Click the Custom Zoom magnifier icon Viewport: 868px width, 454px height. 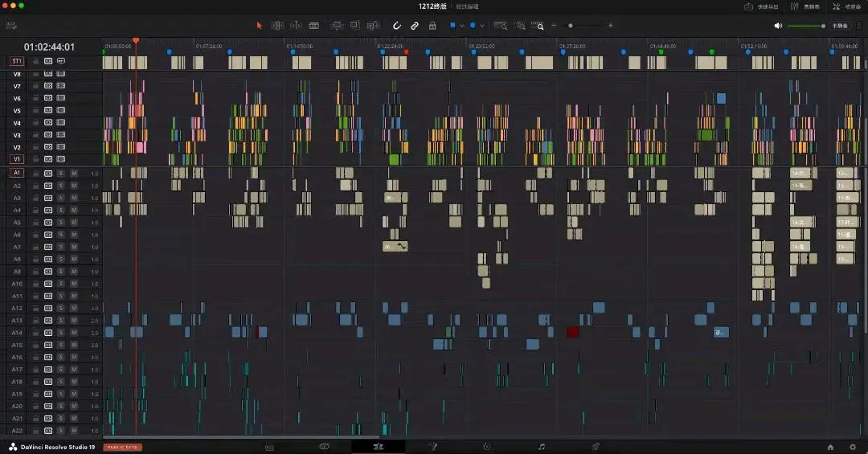(x=538, y=26)
